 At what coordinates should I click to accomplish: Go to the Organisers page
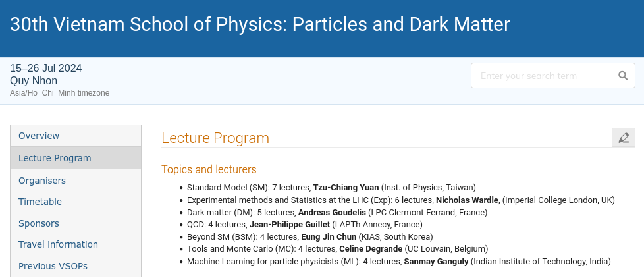42,180
